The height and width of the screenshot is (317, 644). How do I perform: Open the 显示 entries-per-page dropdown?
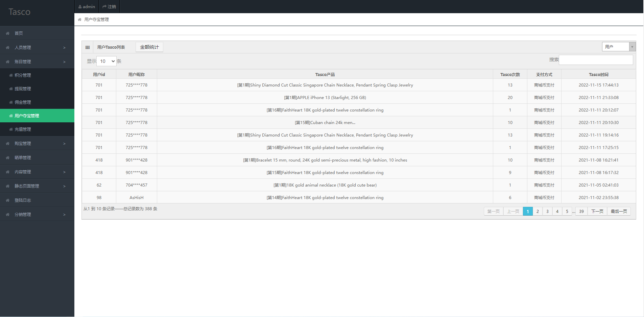tap(106, 61)
